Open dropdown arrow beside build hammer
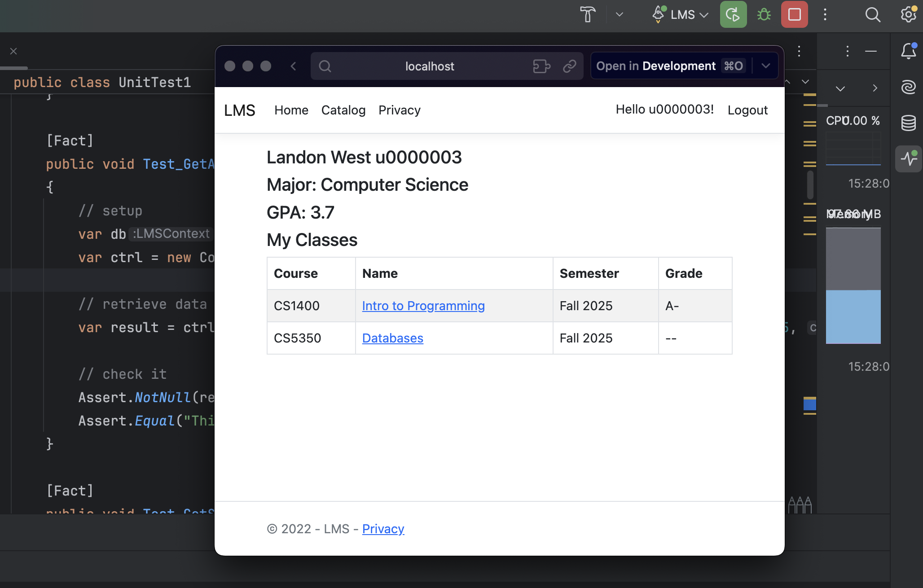 [620, 15]
